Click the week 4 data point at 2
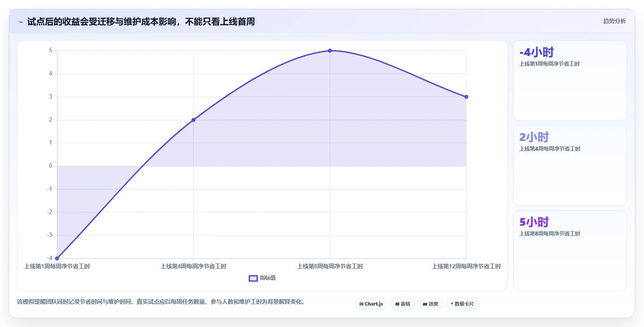Image resolution: width=644 pixels, height=327 pixels. point(194,120)
